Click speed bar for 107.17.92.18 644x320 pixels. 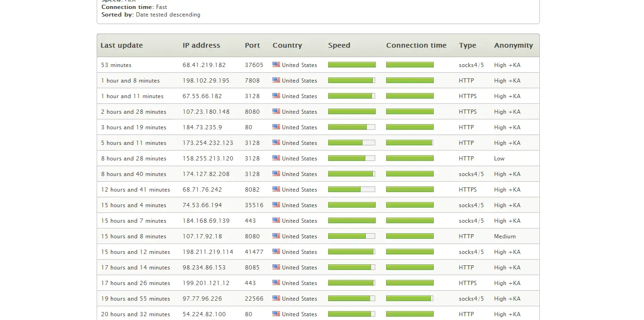(352, 236)
